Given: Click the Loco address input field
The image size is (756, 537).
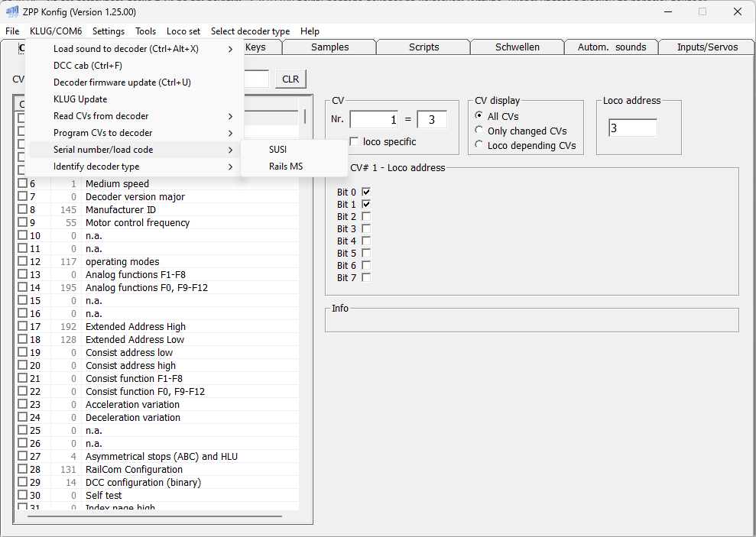Looking at the screenshot, I should 632,128.
